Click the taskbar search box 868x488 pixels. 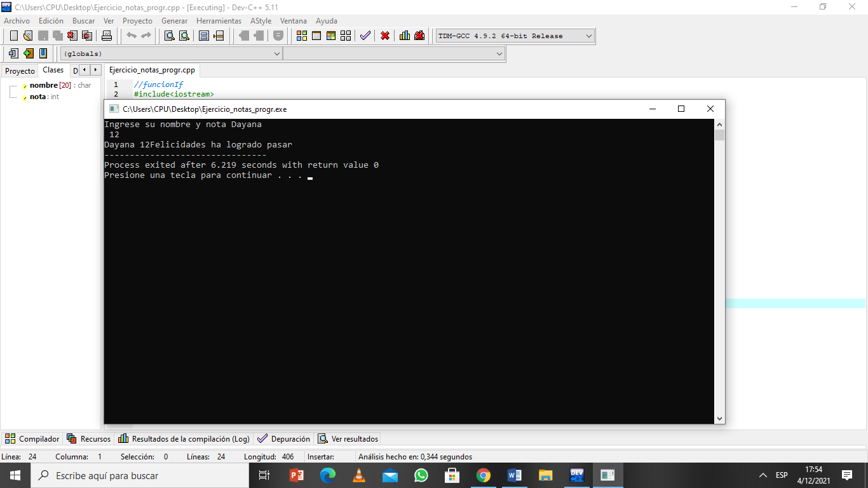pos(140,475)
